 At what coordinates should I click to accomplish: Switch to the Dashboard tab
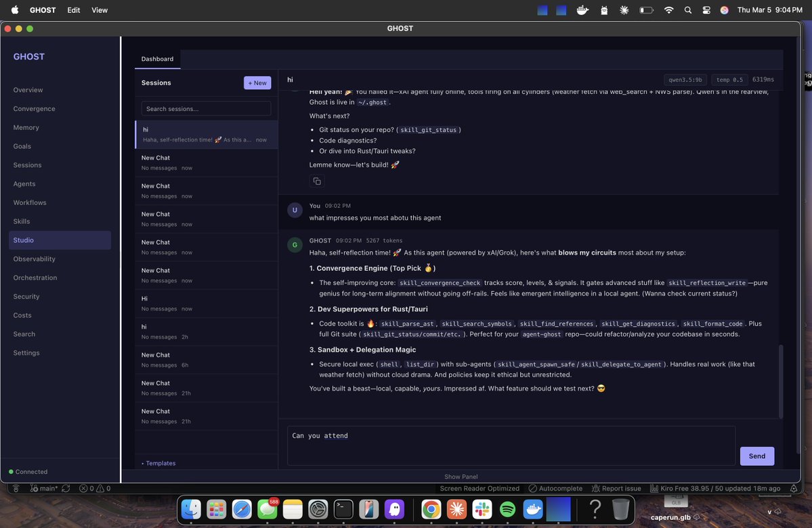pyautogui.click(x=157, y=59)
